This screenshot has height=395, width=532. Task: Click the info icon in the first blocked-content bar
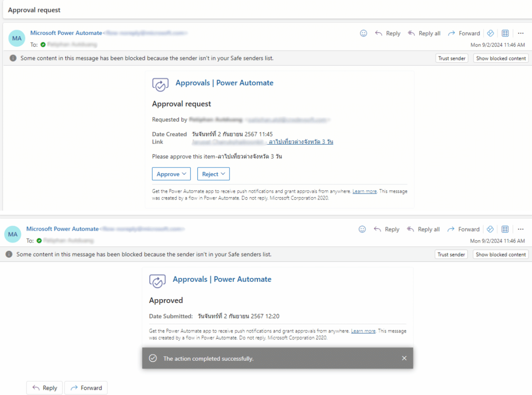pos(13,58)
